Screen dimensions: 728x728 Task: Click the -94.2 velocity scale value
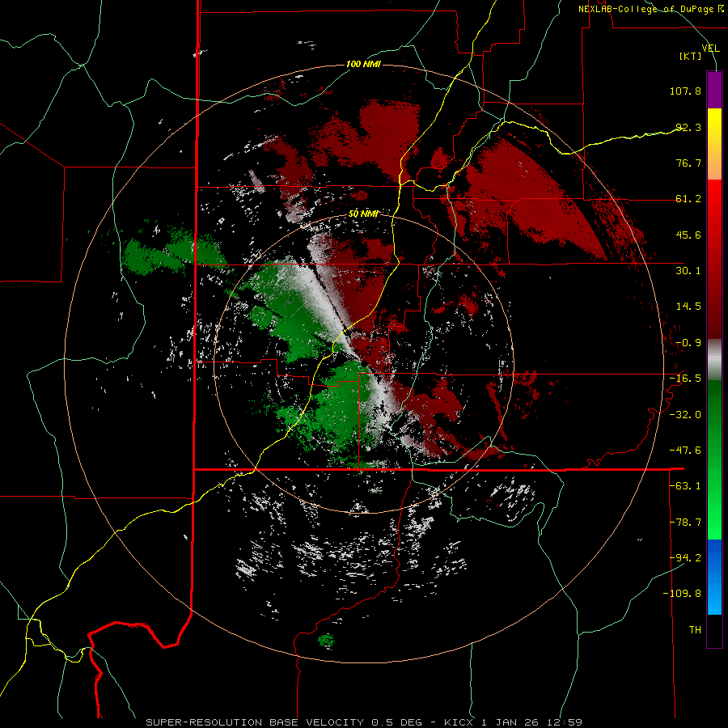(685, 557)
